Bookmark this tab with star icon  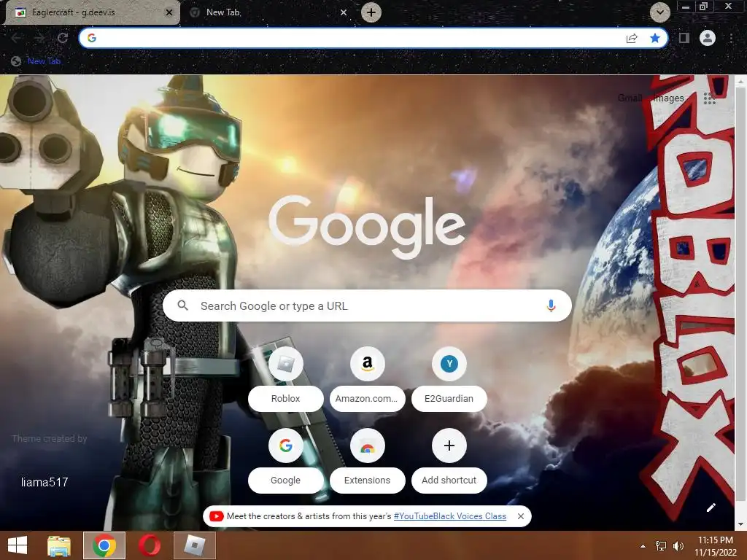(655, 38)
